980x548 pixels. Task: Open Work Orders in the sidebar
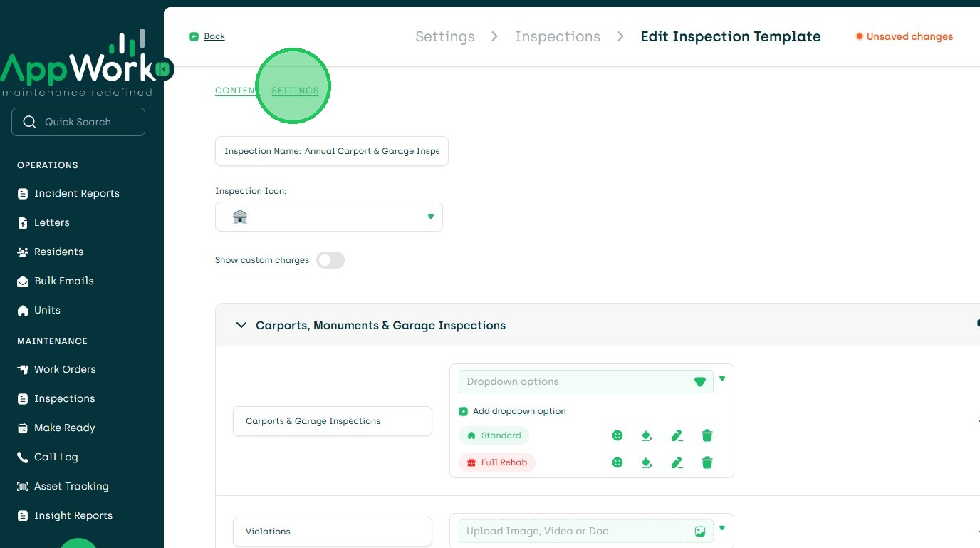tap(65, 369)
